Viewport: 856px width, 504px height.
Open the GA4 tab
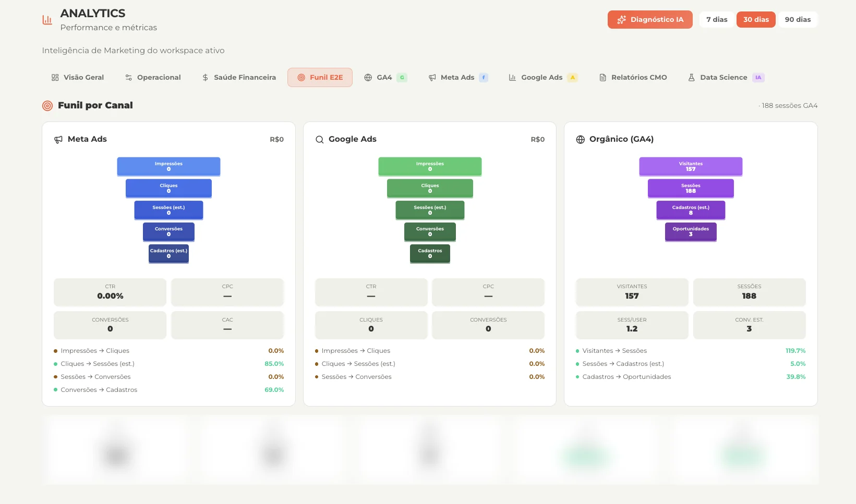[385, 78]
